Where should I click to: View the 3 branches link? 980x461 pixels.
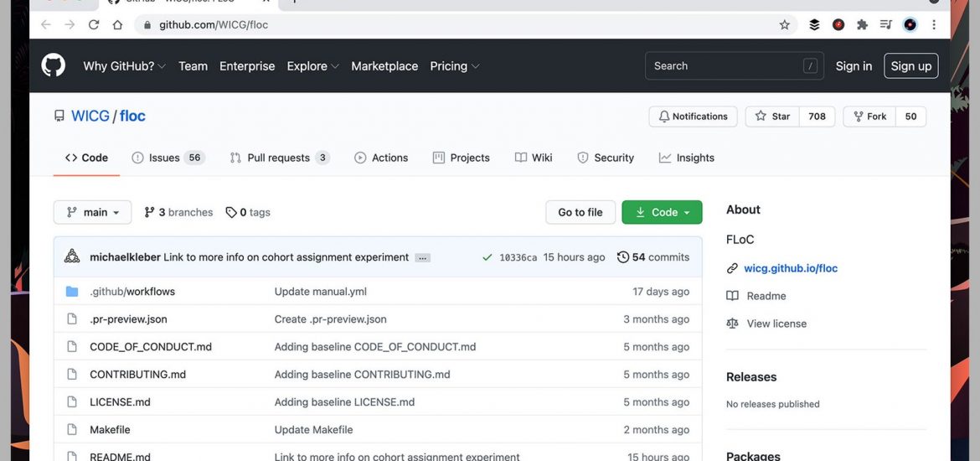tap(178, 212)
